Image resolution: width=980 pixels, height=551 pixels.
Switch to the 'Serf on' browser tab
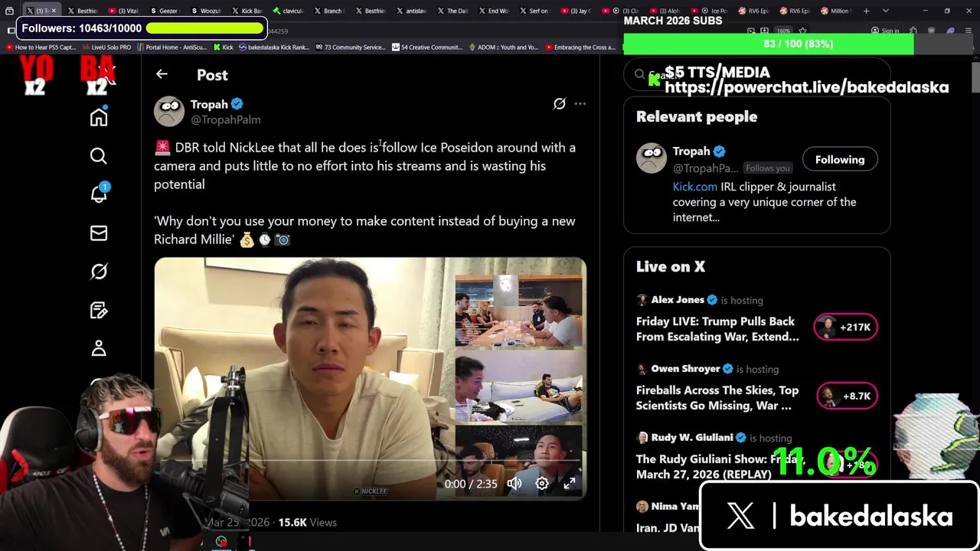(535, 11)
